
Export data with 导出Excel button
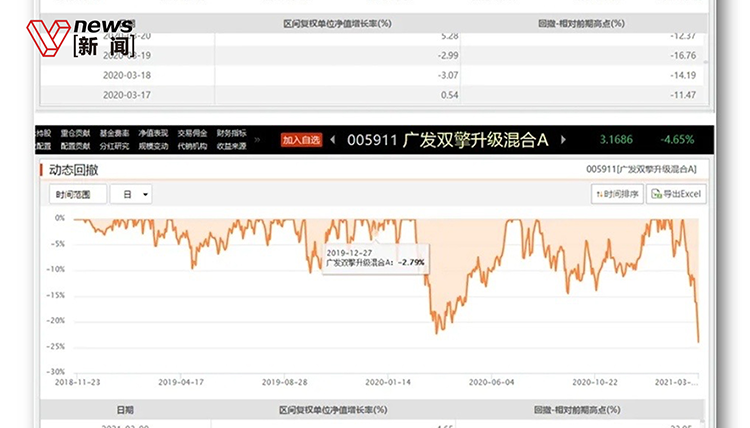click(x=676, y=194)
